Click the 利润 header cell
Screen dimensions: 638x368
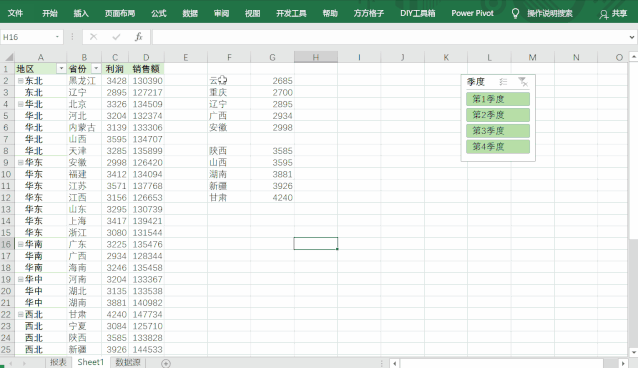click(x=115, y=69)
